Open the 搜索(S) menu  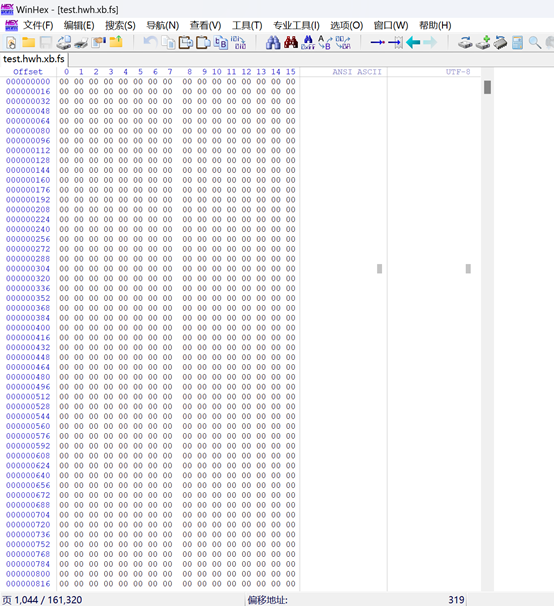[120, 26]
